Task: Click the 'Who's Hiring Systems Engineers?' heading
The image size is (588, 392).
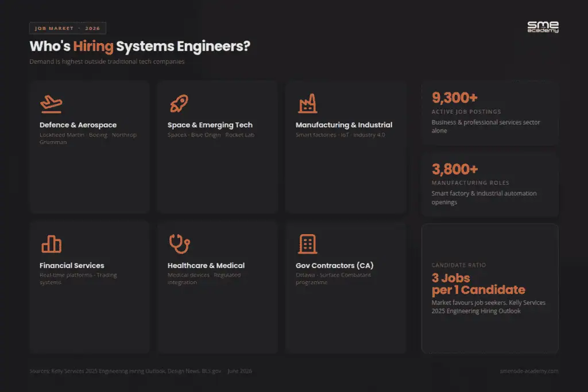Action: pos(140,46)
